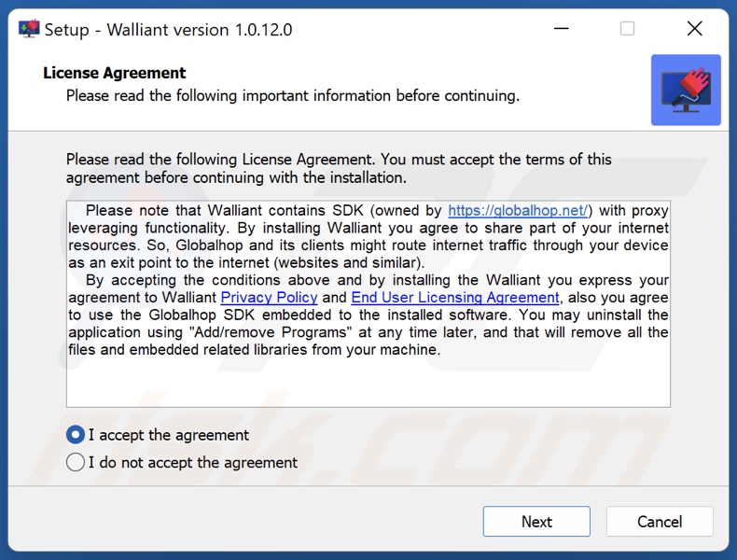Click 'Please read the following important information' text
Image resolution: width=737 pixels, height=560 pixels.
292,96
